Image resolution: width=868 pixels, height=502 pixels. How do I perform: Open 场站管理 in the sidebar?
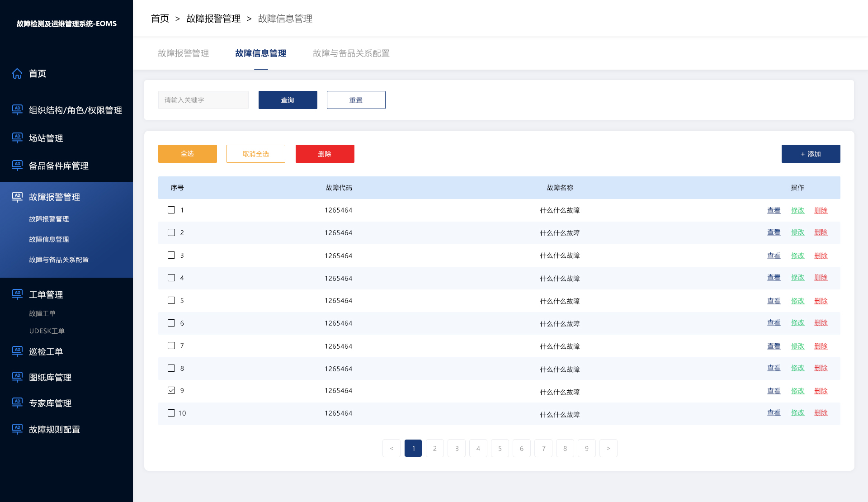46,138
